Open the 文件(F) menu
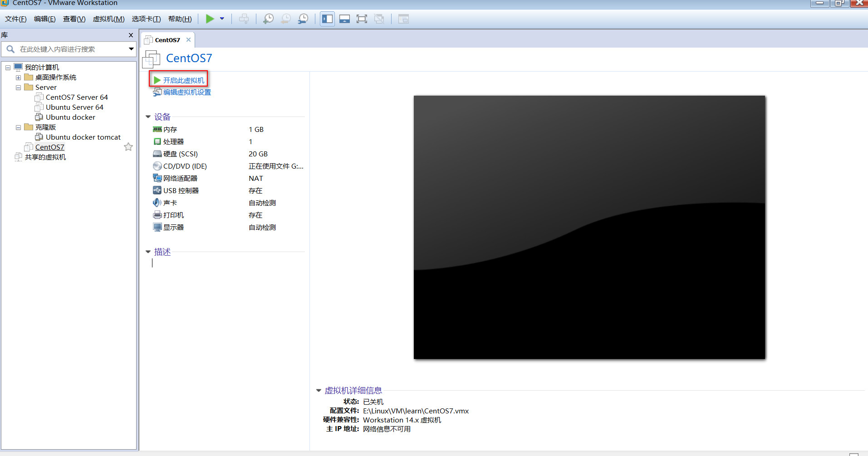 [16, 19]
